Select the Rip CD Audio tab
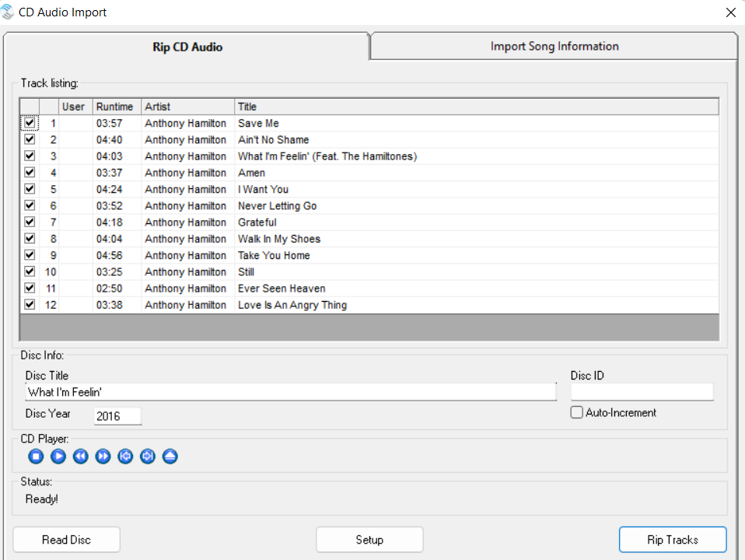The image size is (745, 560). [x=187, y=47]
